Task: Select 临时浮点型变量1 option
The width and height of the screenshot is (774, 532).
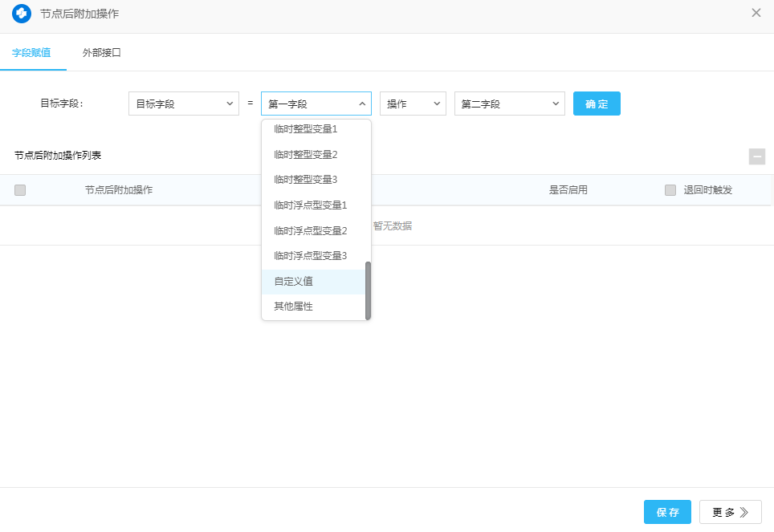Action: (x=310, y=205)
